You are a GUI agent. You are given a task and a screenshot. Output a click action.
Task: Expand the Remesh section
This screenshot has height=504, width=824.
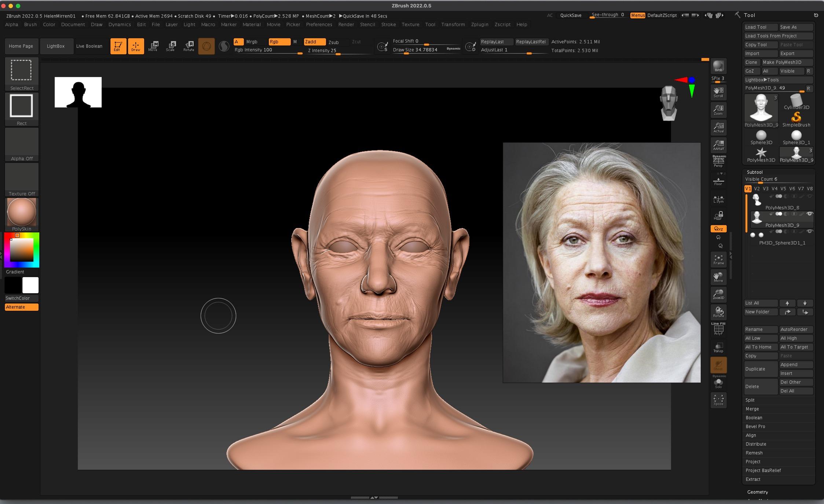[x=754, y=453]
